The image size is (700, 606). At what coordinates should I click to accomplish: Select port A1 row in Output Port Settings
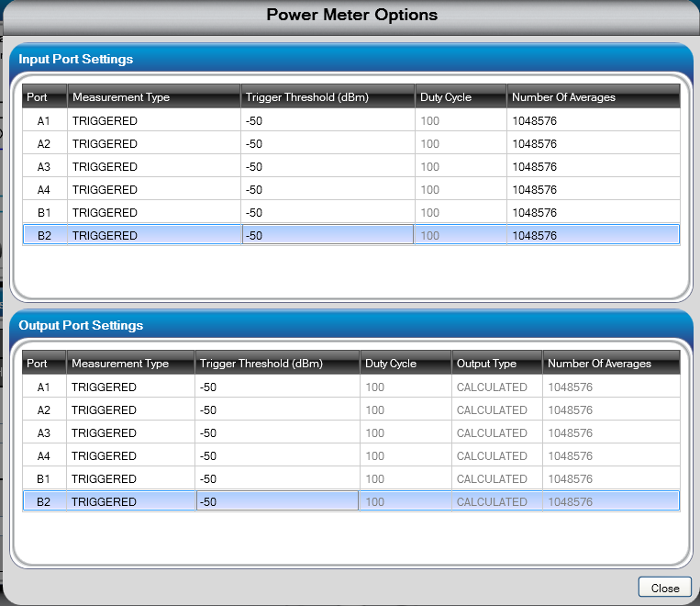(x=43, y=387)
